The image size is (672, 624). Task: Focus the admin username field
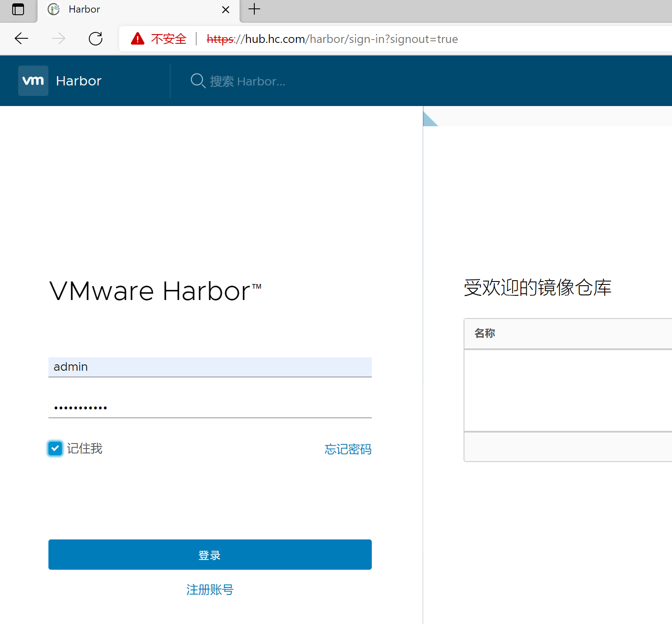(x=210, y=367)
